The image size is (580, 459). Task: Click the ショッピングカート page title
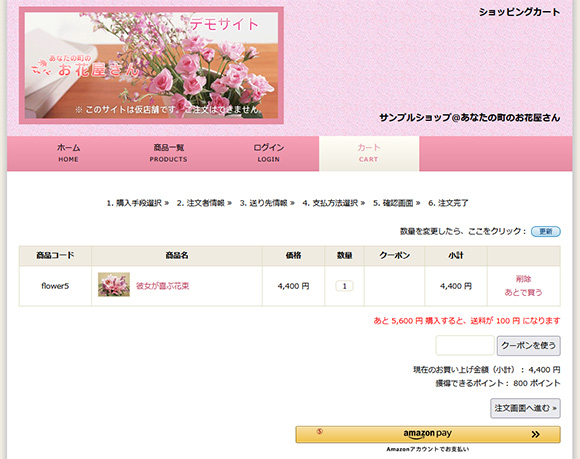tap(519, 12)
